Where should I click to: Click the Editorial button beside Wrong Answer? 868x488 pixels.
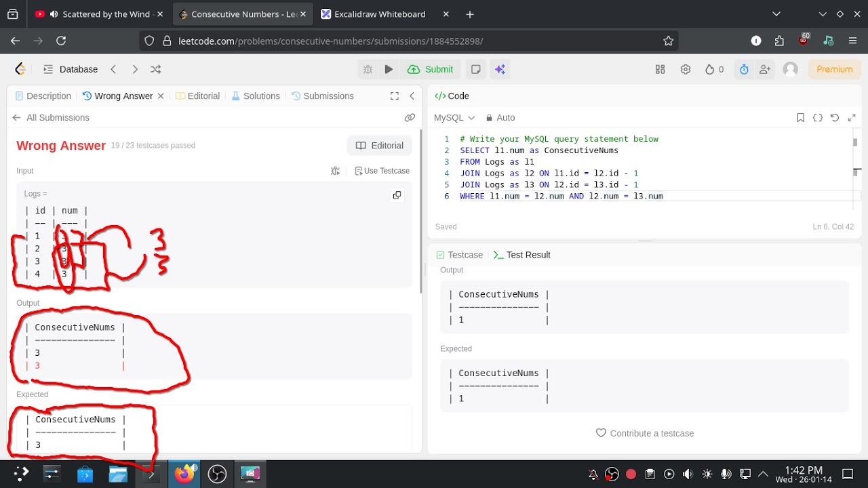click(380, 146)
